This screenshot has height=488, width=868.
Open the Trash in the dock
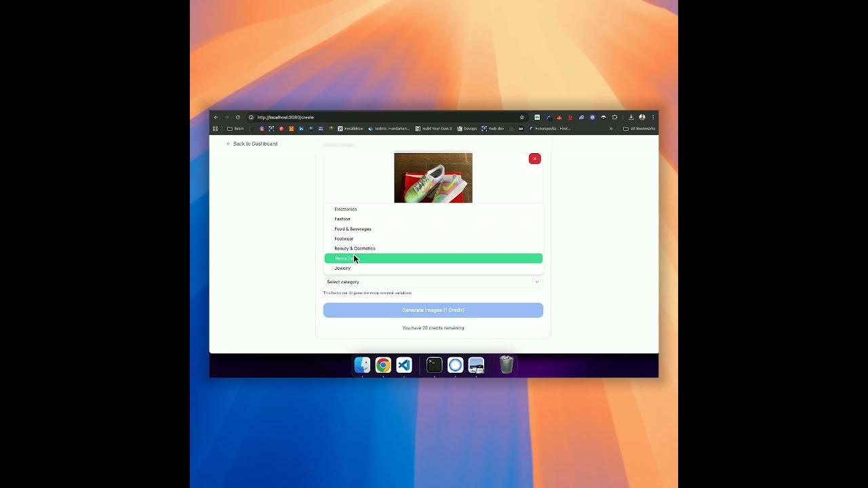[507, 365]
